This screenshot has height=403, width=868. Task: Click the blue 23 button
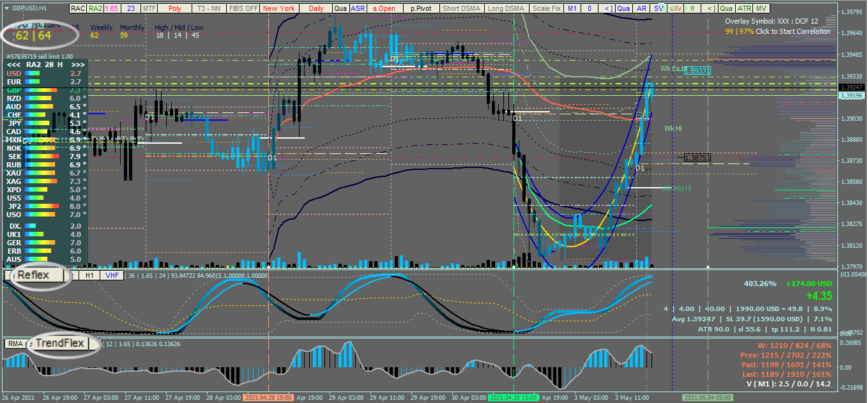coord(130,8)
